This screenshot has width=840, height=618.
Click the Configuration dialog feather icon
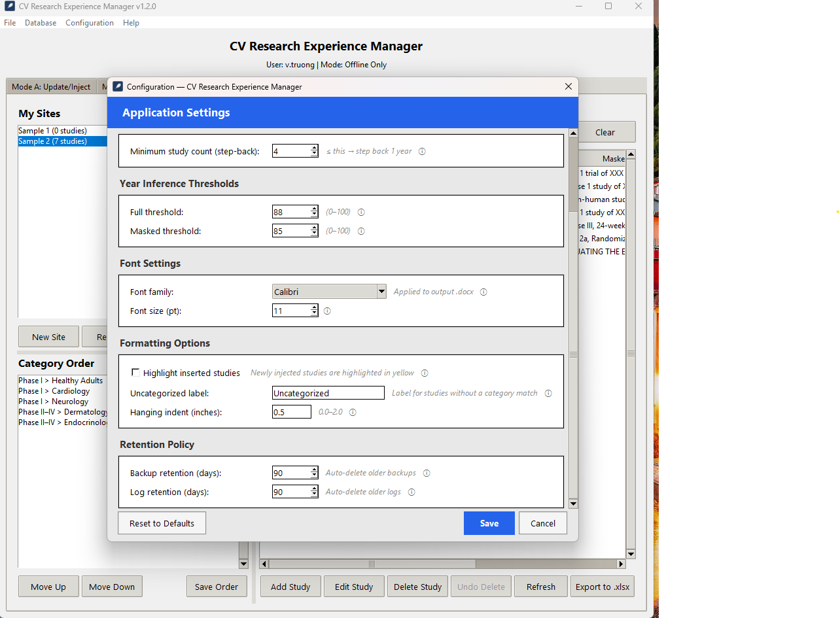[118, 86]
